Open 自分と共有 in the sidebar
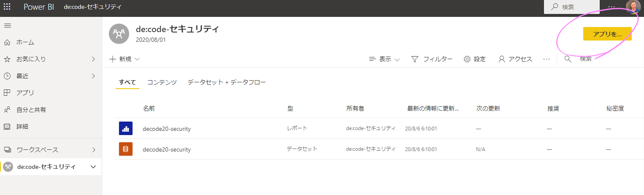Viewport: 644px width, 195px height. coord(31,110)
